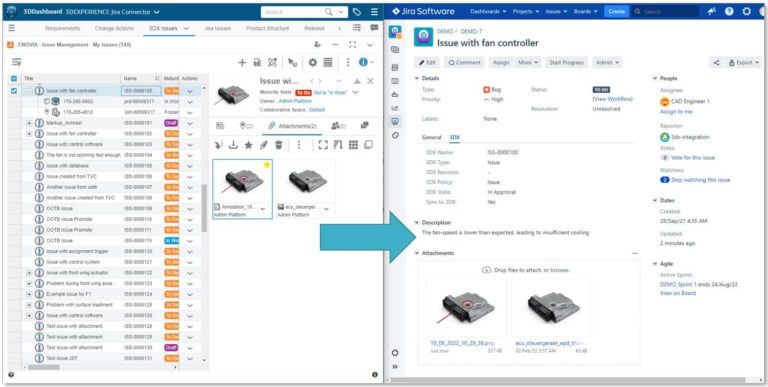Click the issue list vertical scrollbar
The height and width of the screenshot is (387, 768).
[204, 208]
